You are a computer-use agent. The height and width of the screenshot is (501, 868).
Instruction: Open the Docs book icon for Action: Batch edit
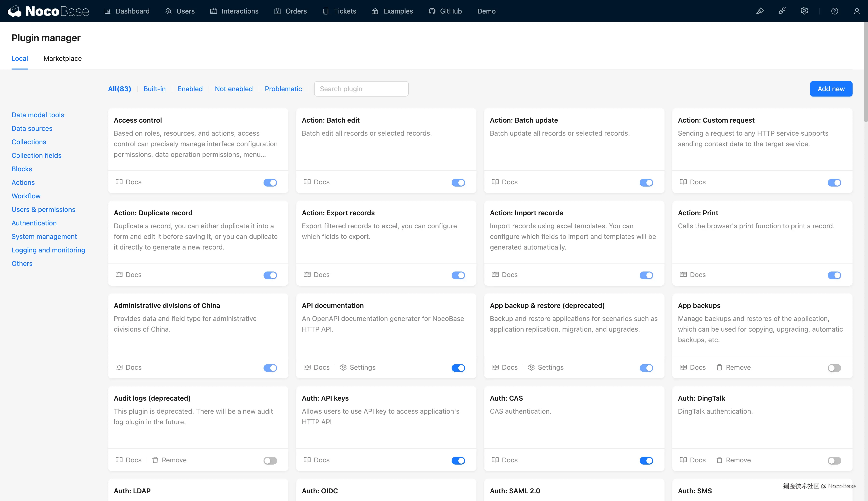pos(307,182)
